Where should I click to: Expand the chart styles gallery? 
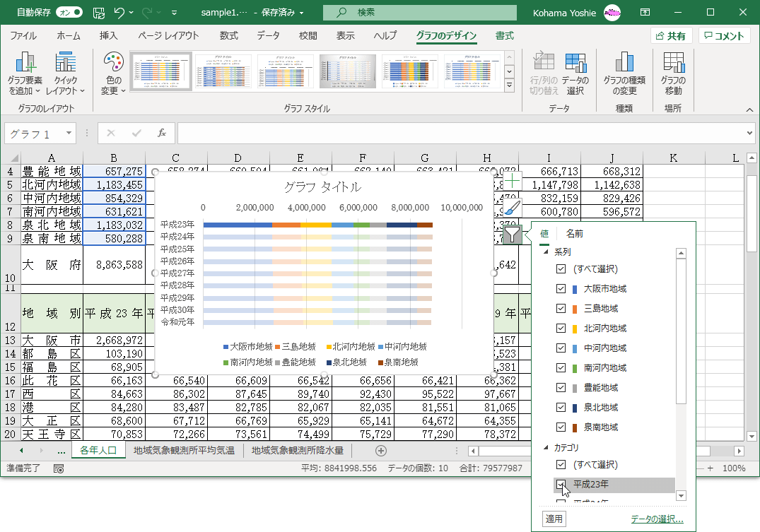coord(509,85)
